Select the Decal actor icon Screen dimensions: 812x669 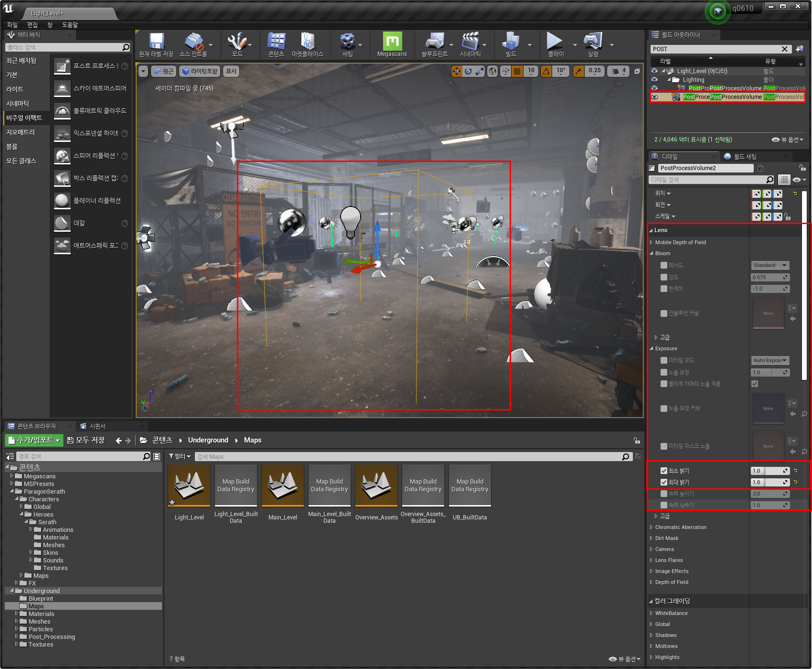(x=62, y=223)
